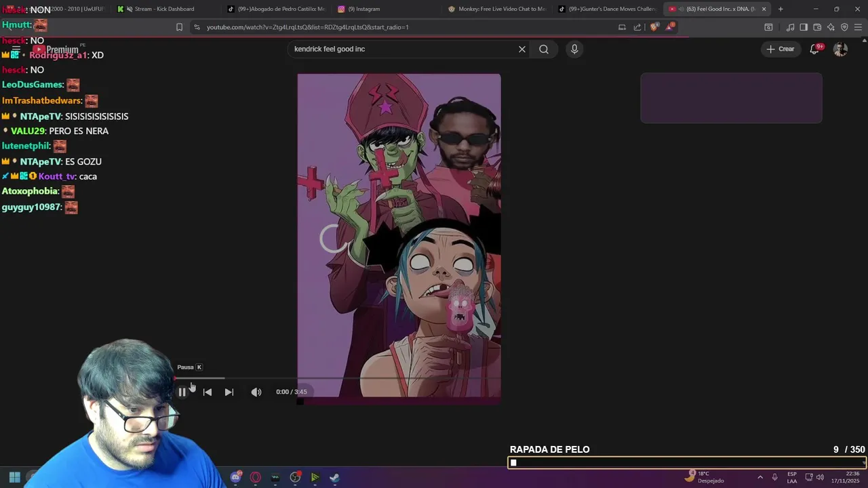Open the site settings icon beside URL
The width and height of the screenshot is (868, 488).
tap(197, 27)
